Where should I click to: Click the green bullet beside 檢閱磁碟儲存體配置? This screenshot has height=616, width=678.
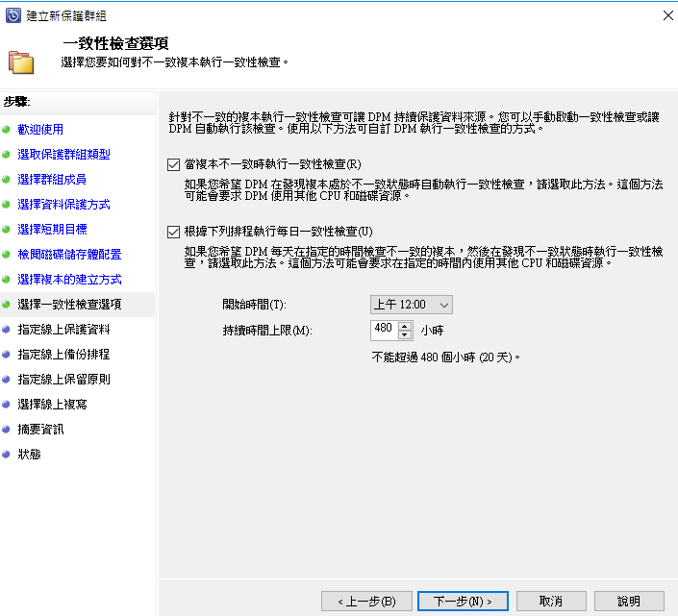point(6,255)
